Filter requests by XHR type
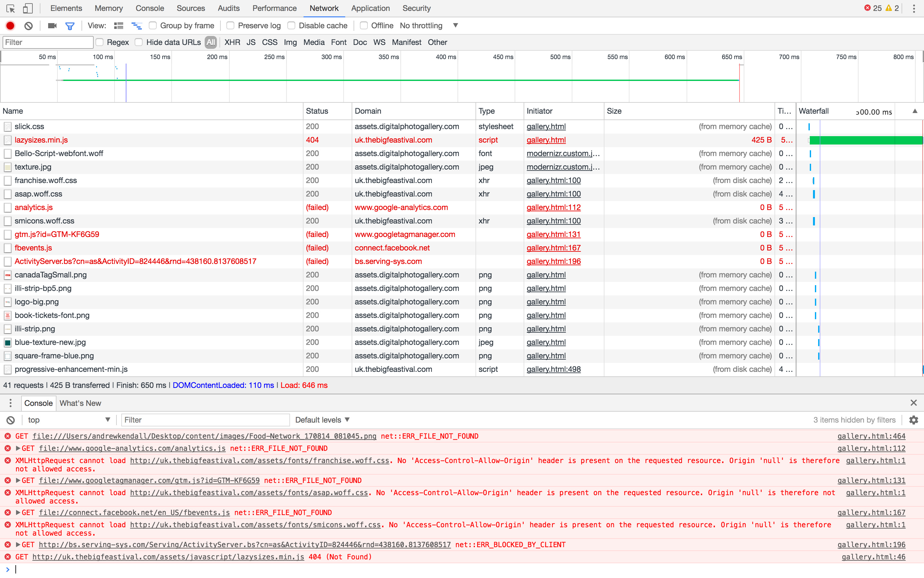The height and width of the screenshot is (578, 924). point(232,42)
